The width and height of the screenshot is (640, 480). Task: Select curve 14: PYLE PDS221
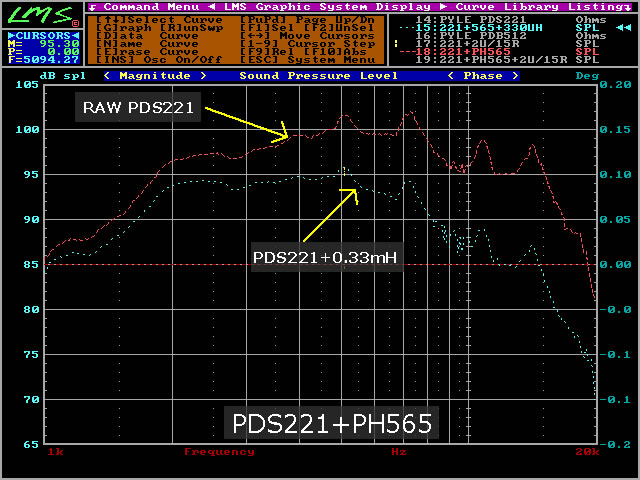coord(511,20)
